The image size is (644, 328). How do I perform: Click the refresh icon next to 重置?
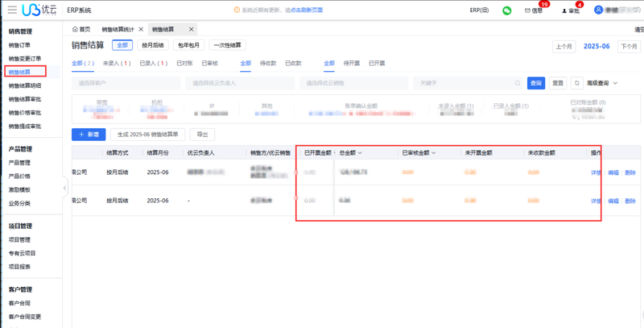[x=577, y=83]
